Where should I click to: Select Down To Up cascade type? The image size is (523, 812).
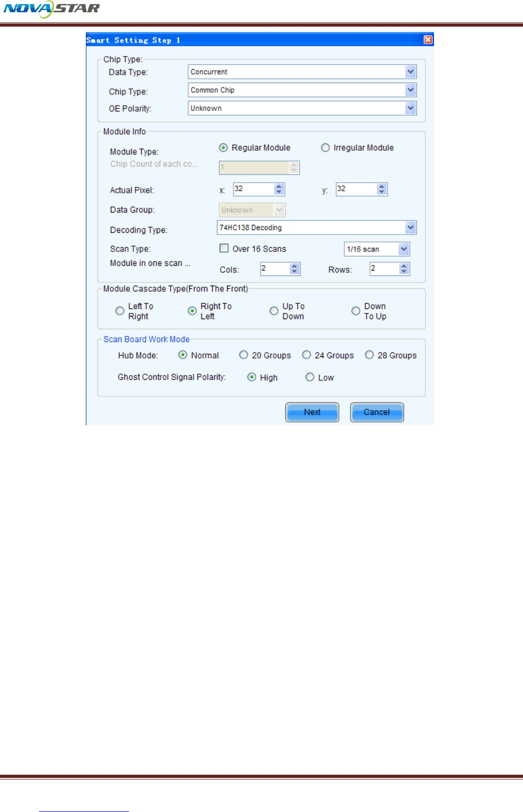click(356, 311)
